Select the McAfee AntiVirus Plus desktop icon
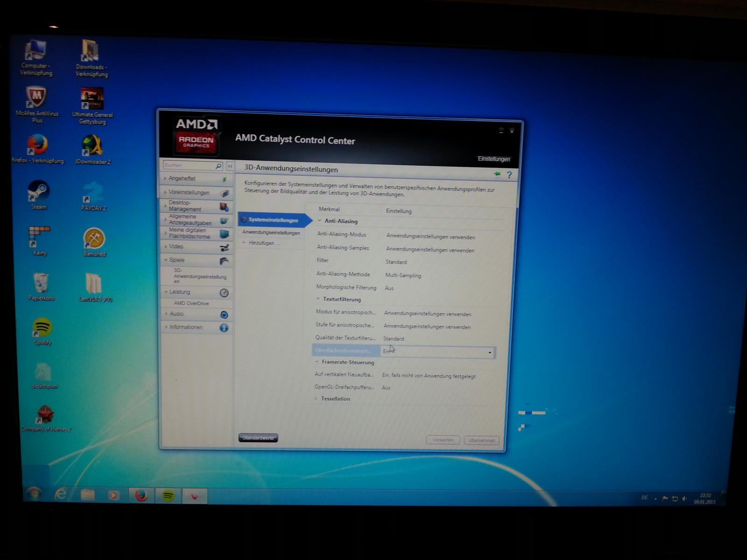 click(37, 105)
